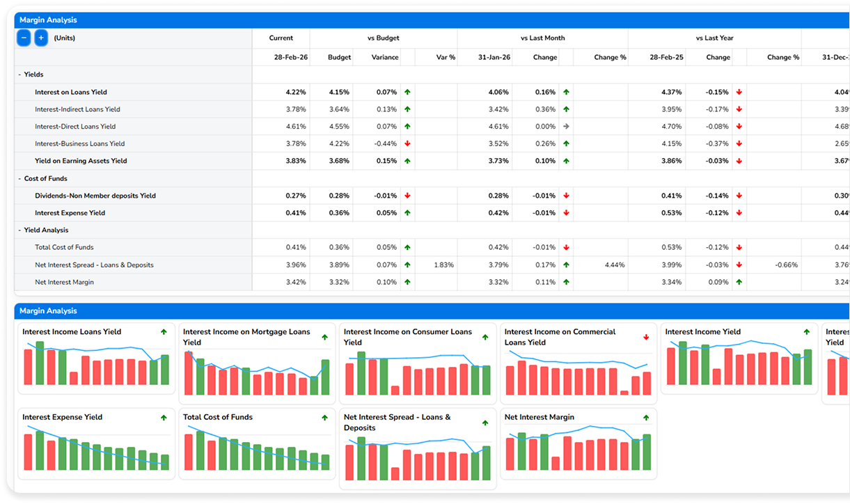The image size is (850, 504).
Task: Click green arrow on Net Interest Margin card
Action: tap(646, 418)
